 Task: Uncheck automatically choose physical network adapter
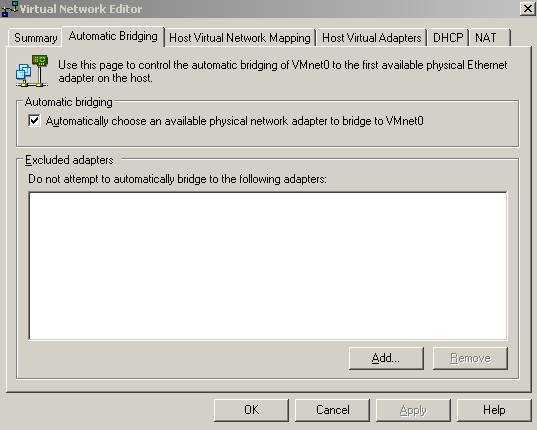(x=34, y=121)
